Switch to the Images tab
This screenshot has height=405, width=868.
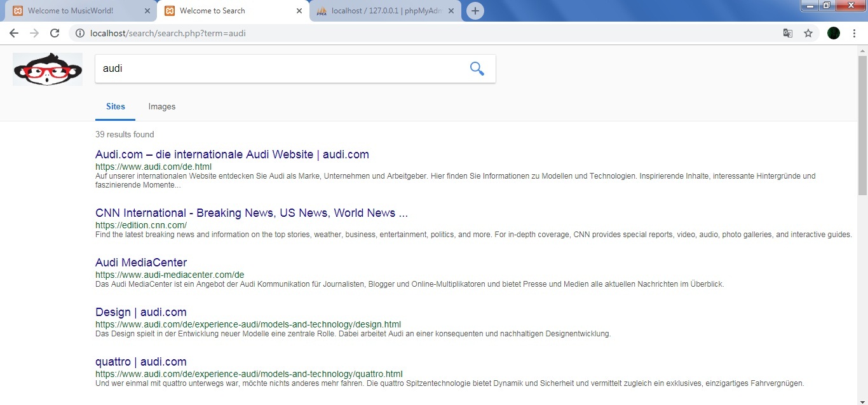tap(161, 107)
